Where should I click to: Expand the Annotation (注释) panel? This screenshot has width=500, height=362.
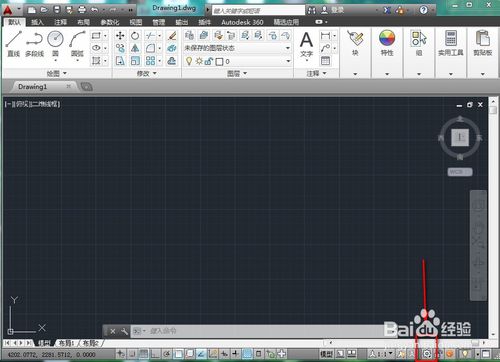click(x=316, y=73)
